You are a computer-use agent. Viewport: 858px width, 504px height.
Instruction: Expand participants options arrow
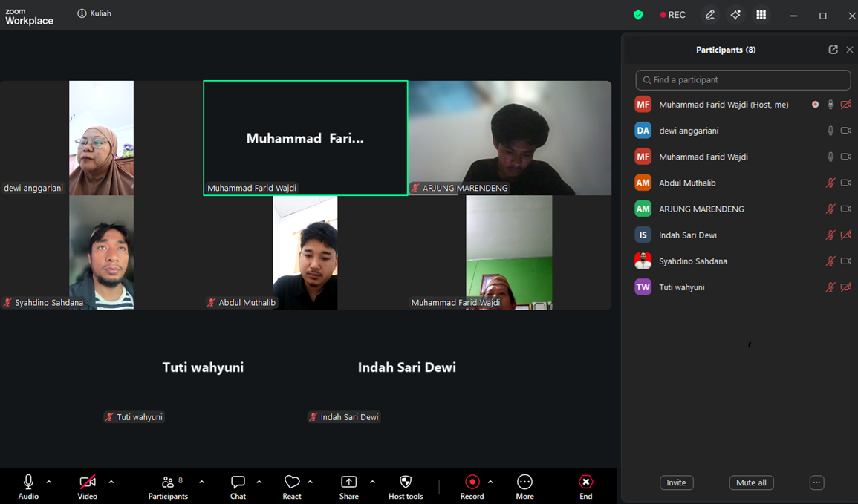point(201,482)
